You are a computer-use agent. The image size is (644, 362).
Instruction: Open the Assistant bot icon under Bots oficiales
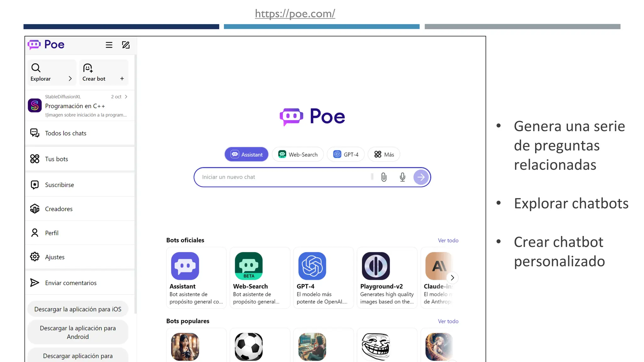[185, 266]
